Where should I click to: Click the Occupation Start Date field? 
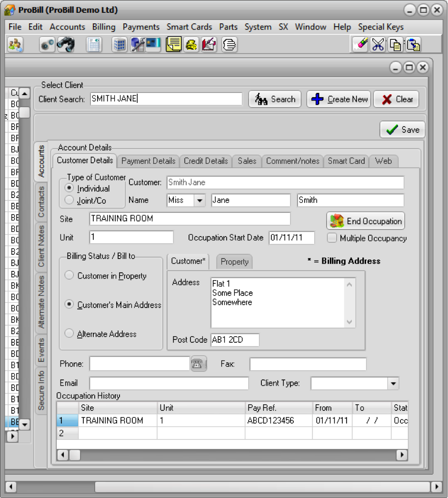pyautogui.click(x=292, y=238)
